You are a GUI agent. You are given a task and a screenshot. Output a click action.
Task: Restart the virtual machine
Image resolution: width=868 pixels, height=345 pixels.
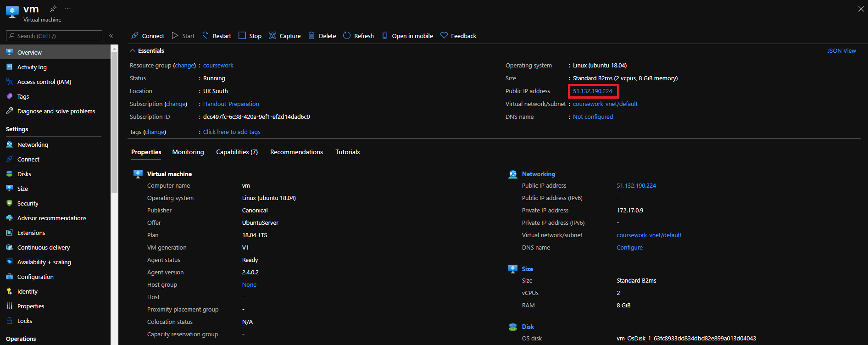point(217,36)
